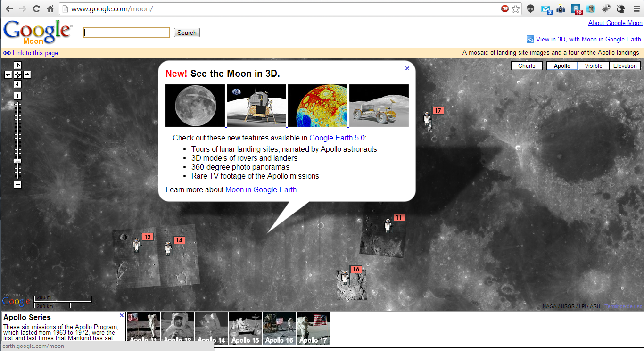
Task: Reload the Google Moon page
Action: (36, 8)
